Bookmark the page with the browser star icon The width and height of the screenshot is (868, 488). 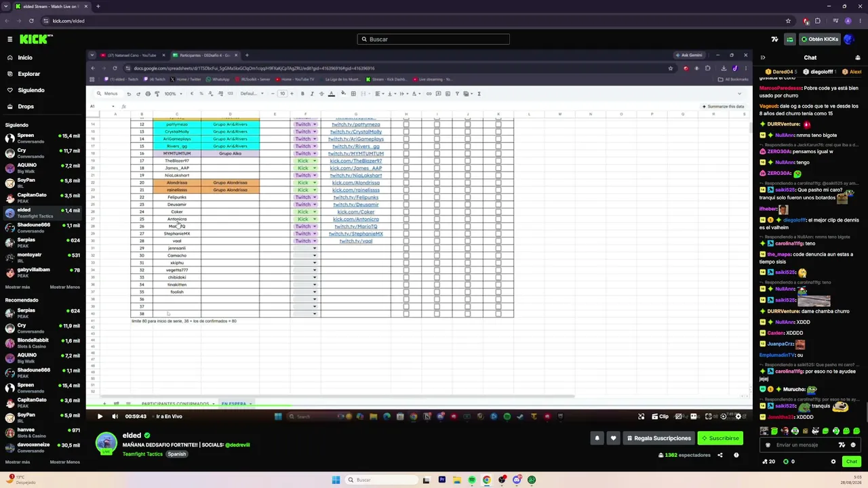click(788, 21)
